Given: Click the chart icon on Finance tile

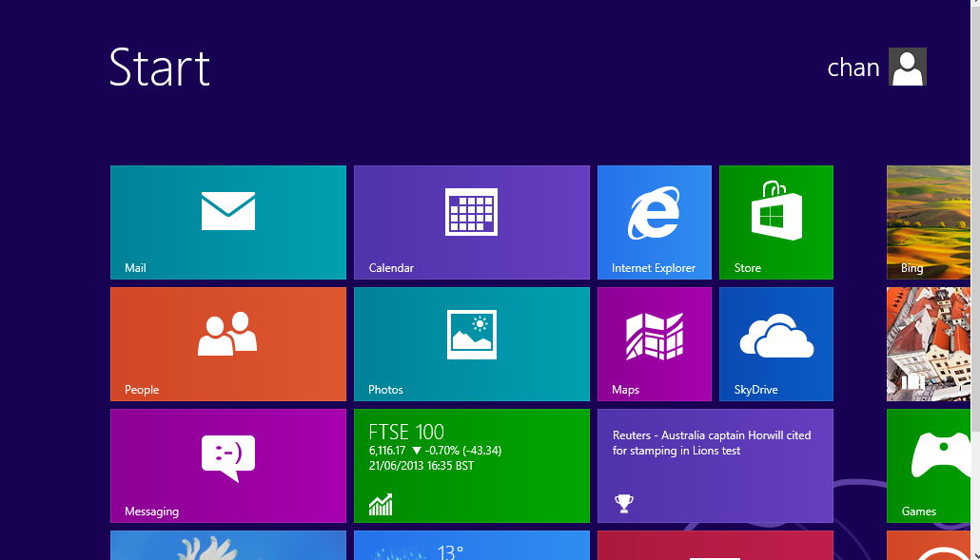Looking at the screenshot, I should pyautogui.click(x=381, y=505).
